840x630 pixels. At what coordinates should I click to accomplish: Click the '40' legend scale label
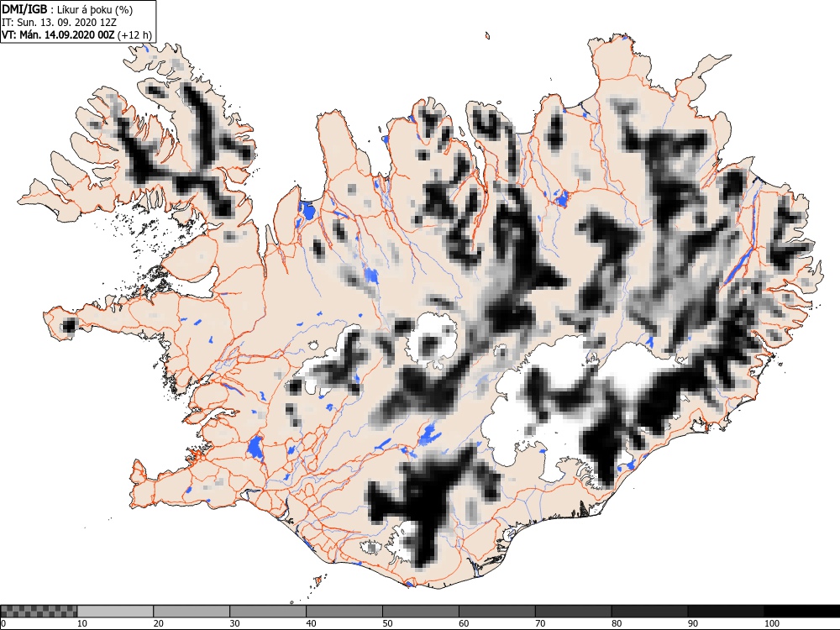coord(312,623)
